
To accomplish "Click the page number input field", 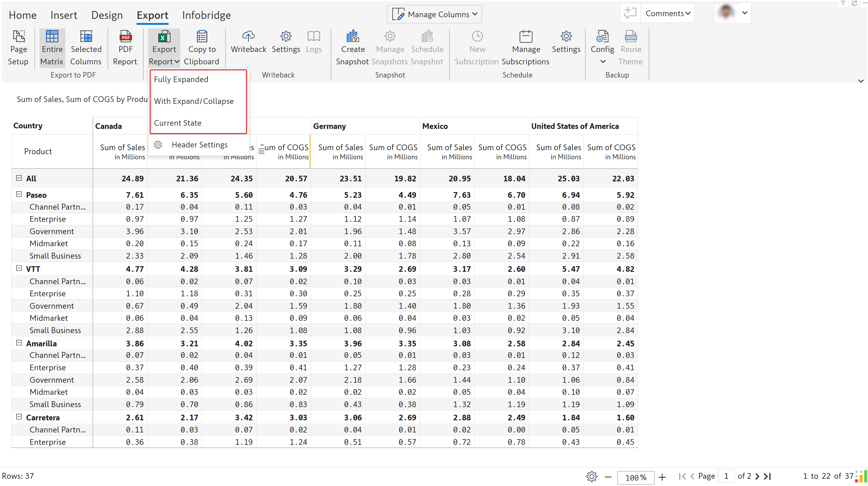I will [x=726, y=476].
